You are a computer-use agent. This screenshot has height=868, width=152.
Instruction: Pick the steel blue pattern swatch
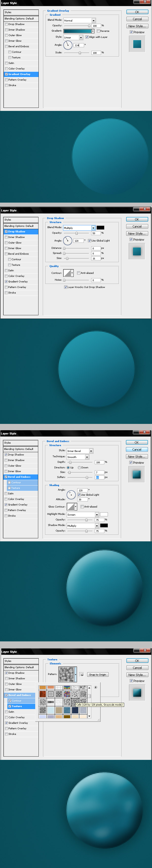(67, 710)
